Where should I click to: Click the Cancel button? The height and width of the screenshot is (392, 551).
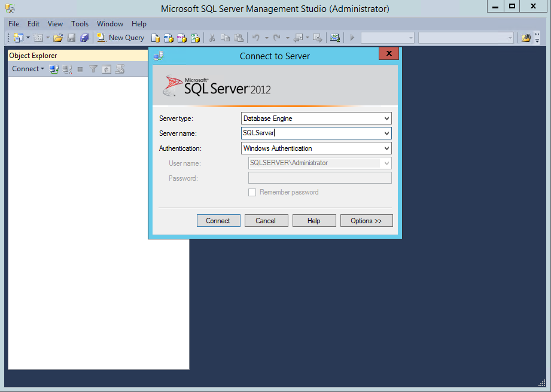tap(266, 221)
